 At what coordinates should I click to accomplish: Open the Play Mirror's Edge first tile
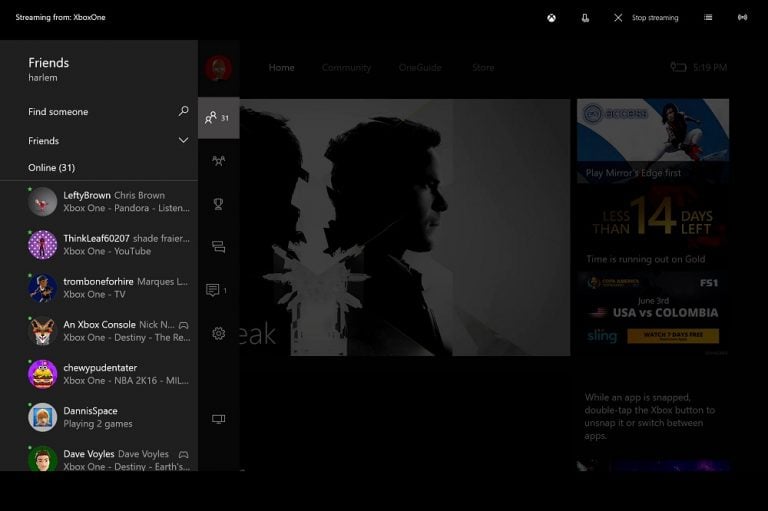[653, 140]
